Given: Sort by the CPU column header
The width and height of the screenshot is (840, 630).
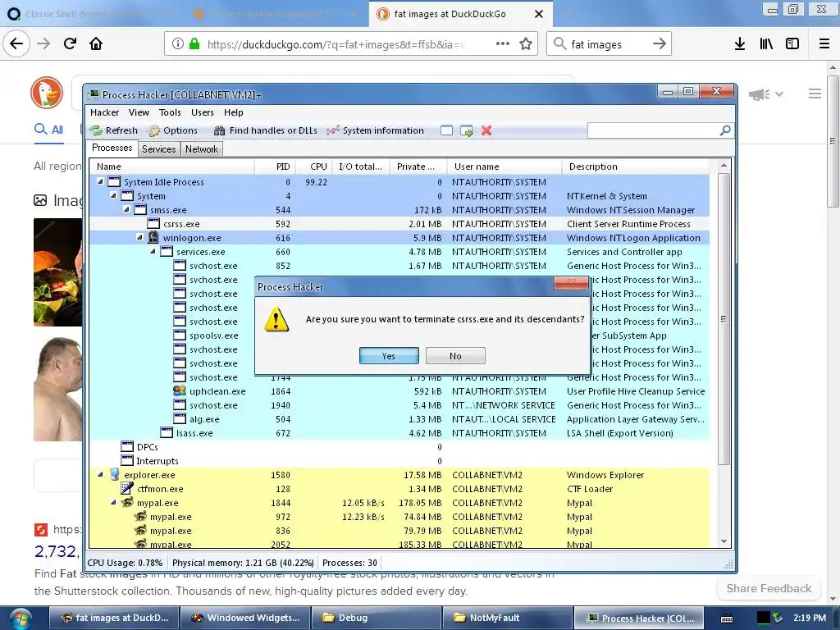Looking at the screenshot, I should click(313, 167).
